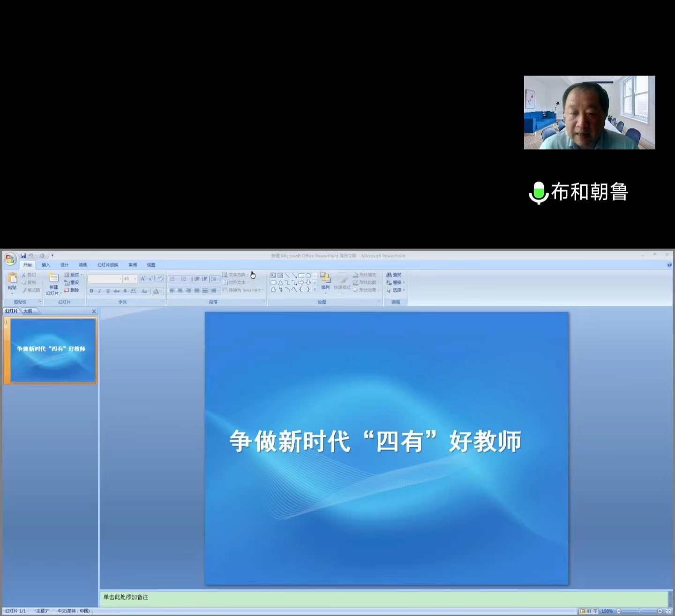Click the Find (查找) binoculars icon

click(x=389, y=275)
